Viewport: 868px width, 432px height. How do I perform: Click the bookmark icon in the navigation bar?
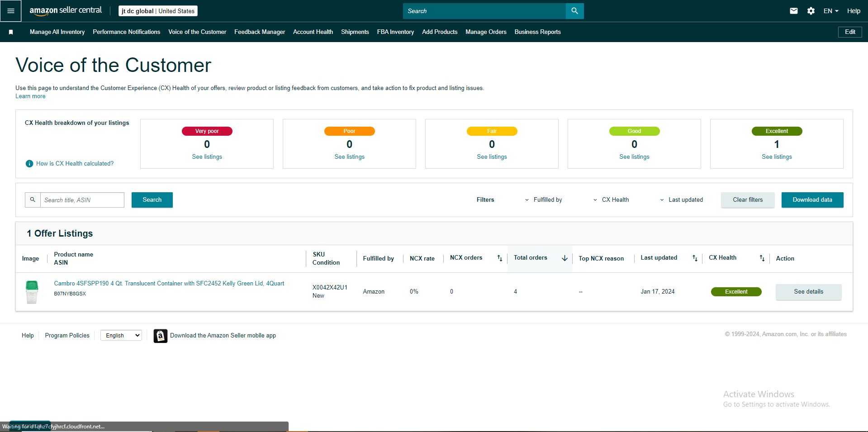(11, 32)
